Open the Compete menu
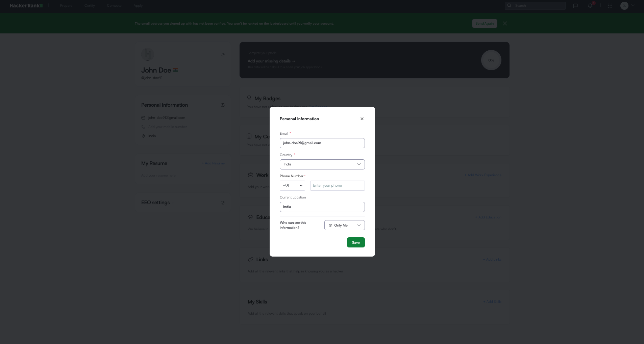Screen dimensions: 644x344 (x=114, y=6)
